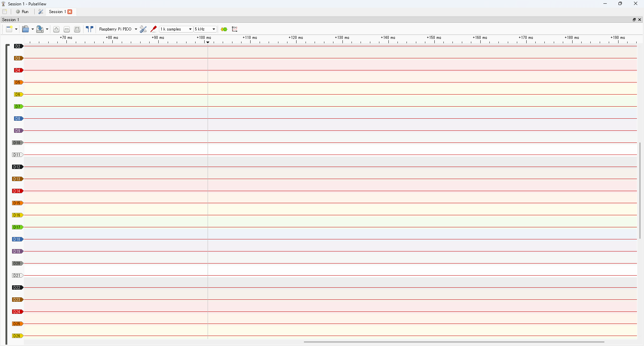Select the D3 channel label
Screen dimensions: 644x346
click(x=18, y=58)
